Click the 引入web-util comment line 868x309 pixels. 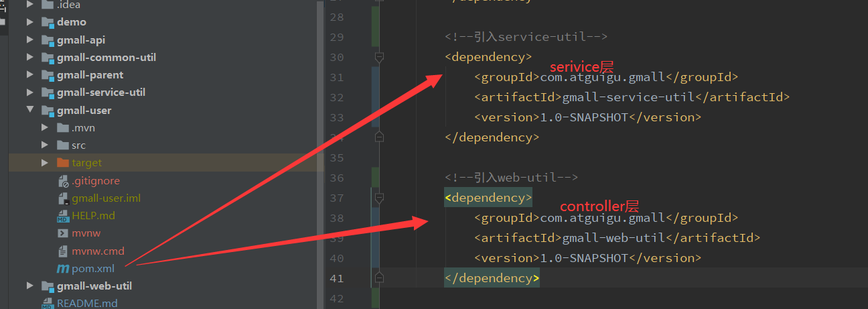point(511,178)
